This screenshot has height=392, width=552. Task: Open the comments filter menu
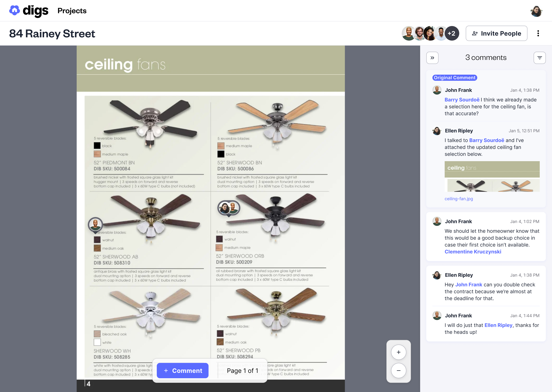click(x=539, y=58)
